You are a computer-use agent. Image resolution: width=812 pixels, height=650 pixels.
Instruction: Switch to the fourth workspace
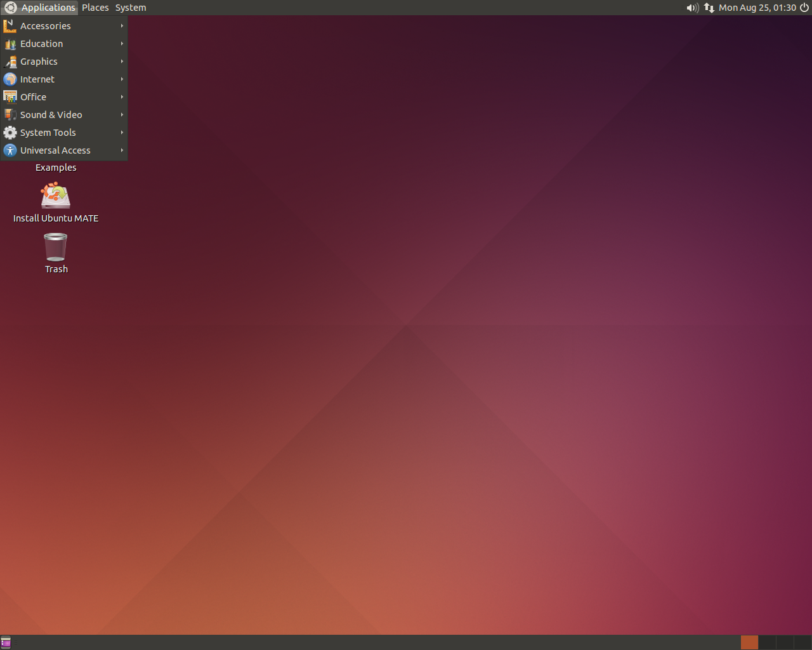coord(802,642)
